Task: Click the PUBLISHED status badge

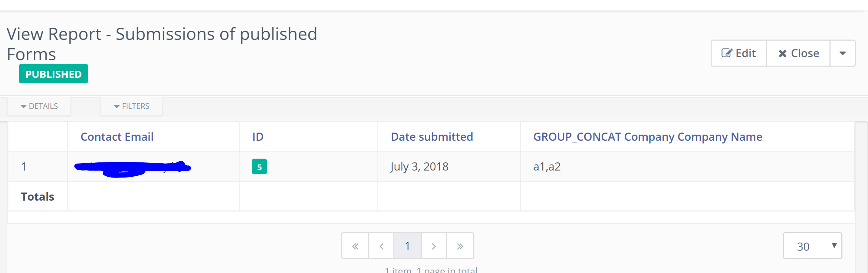Action: 53,74
